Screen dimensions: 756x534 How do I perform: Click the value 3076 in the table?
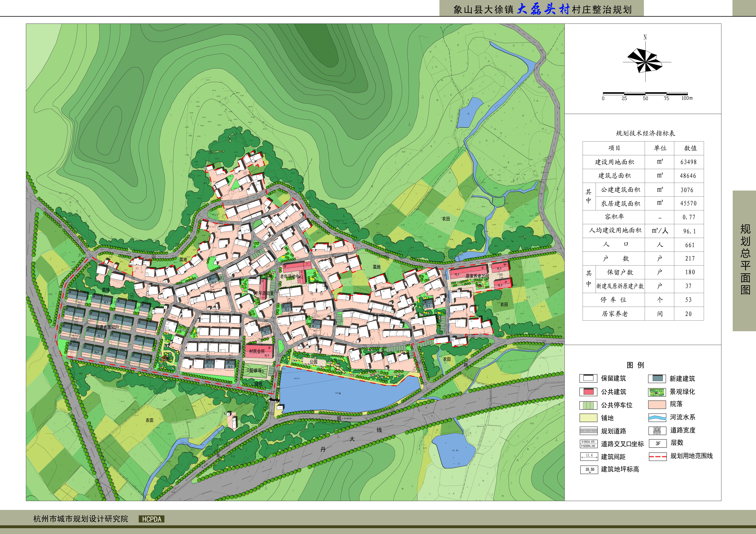click(x=687, y=190)
